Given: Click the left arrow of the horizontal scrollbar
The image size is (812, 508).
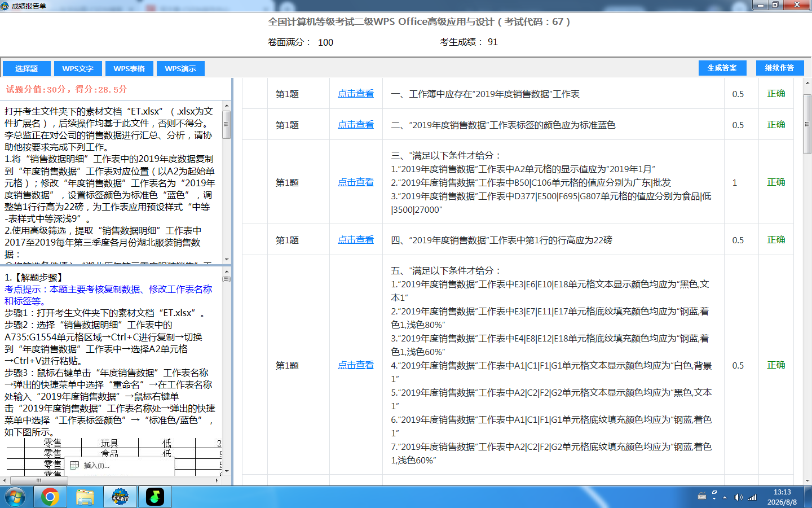Looking at the screenshot, I should tap(5, 480).
